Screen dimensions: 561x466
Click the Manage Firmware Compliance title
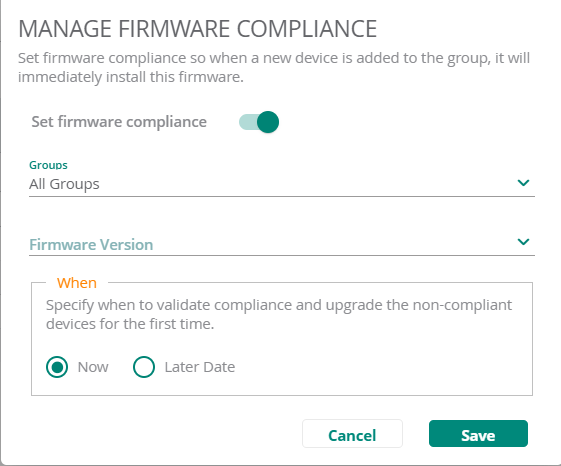point(197,29)
